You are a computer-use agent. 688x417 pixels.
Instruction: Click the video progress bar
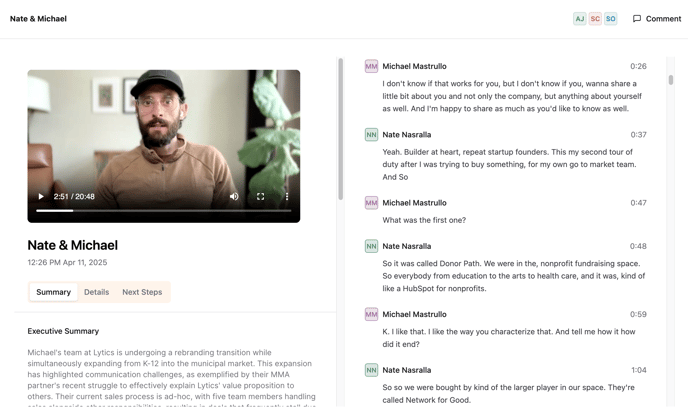coord(163,211)
